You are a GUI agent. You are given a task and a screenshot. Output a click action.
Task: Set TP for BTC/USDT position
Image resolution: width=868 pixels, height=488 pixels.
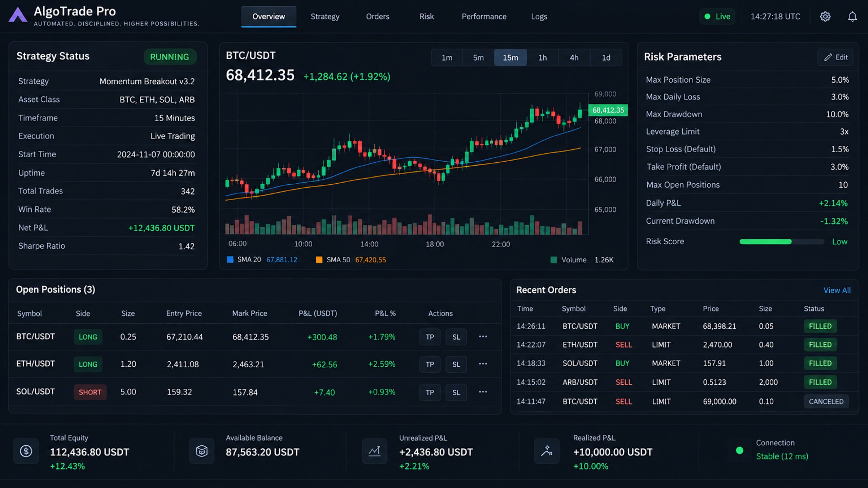point(430,337)
